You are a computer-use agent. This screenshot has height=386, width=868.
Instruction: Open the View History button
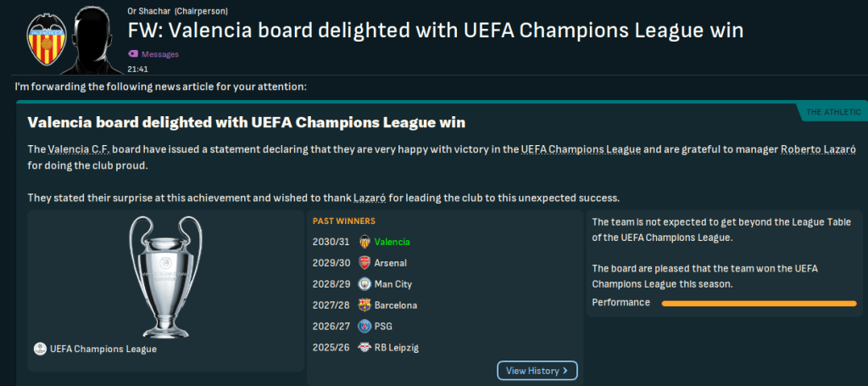(537, 371)
